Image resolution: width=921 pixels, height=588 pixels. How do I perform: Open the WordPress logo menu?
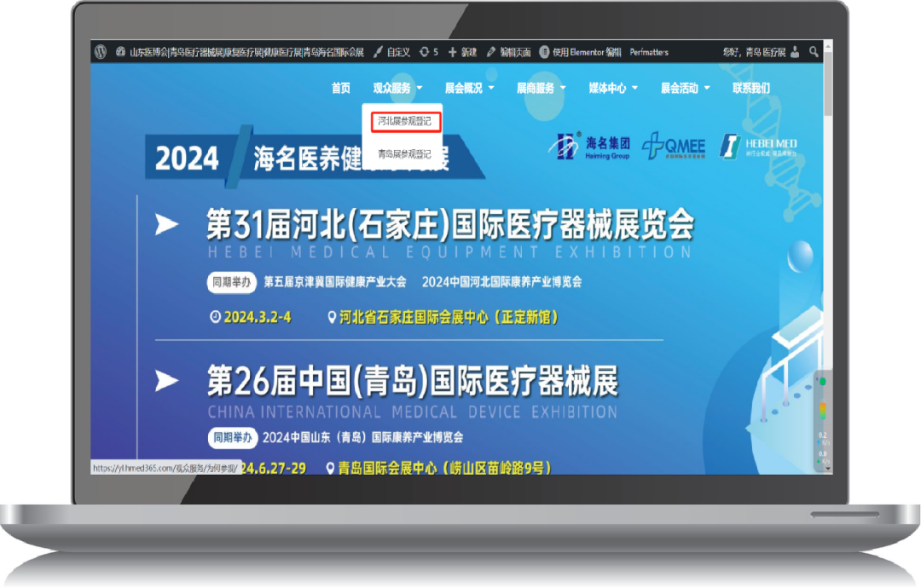tap(101, 52)
